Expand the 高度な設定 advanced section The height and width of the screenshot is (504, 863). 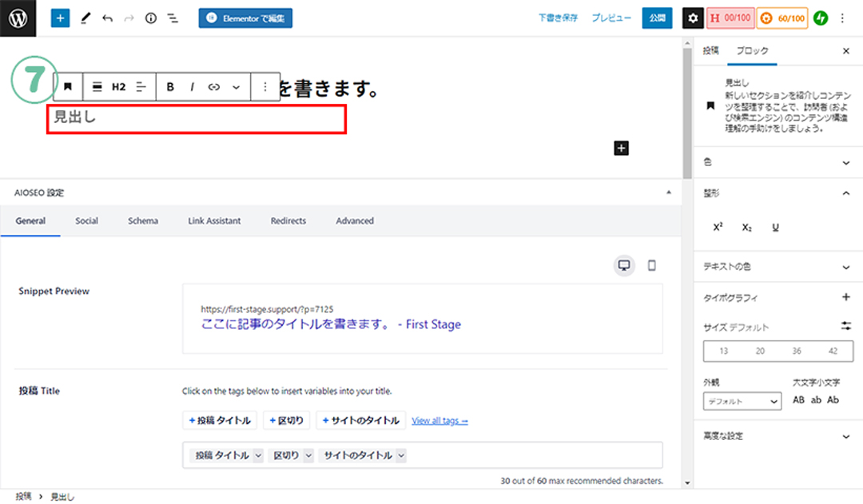click(x=846, y=436)
